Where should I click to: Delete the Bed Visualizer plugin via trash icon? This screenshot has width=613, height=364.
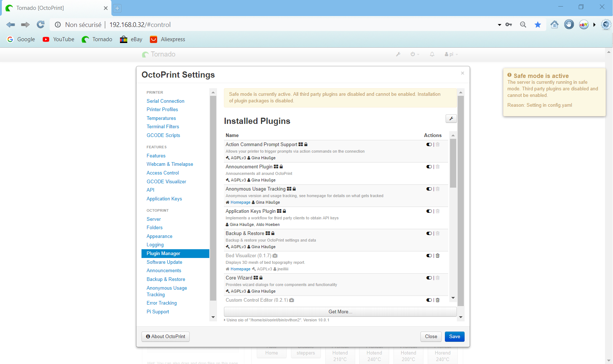(x=438, y=255)
